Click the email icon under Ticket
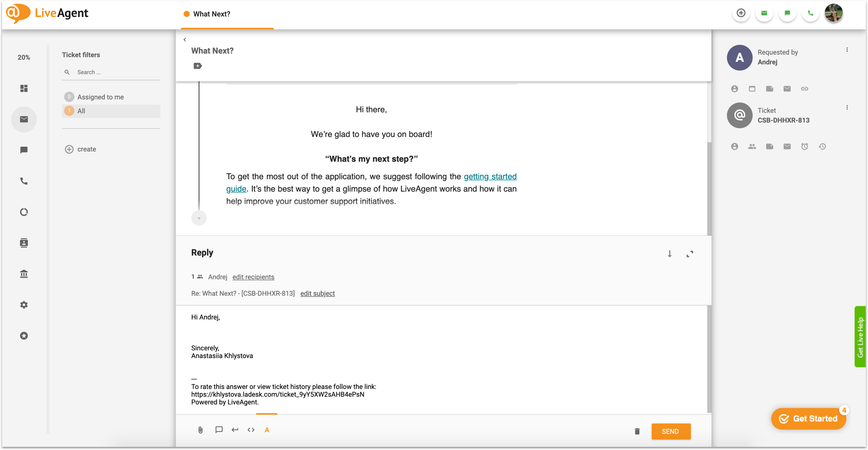Screen dimensions: 868x450 tap(787, 146)
